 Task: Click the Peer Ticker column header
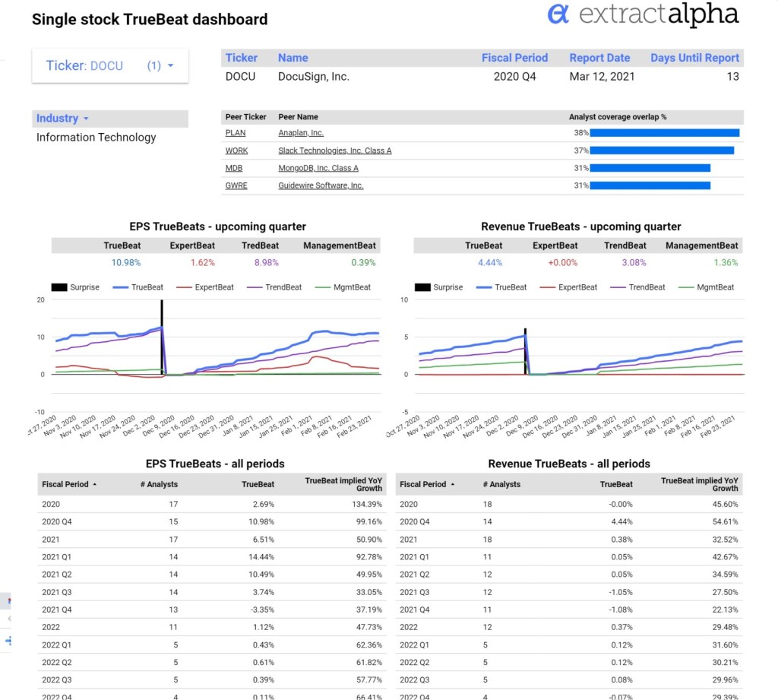click(x=245, y=117)
